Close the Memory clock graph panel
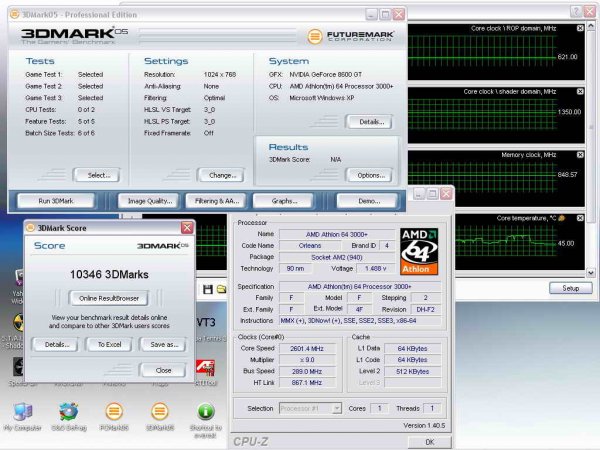Image resolution: width=600 pixels, height=450 pixels. [x=580, y=155]
